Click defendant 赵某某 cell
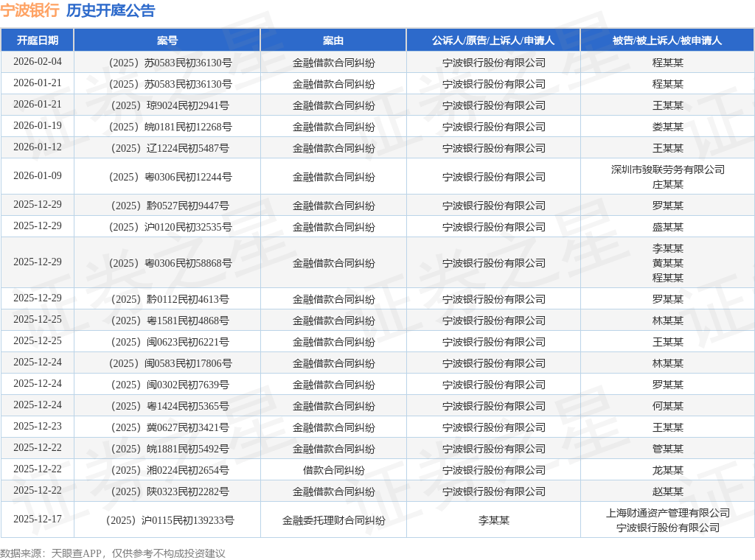This screenshot has width=755, height=560. (667, 491)
